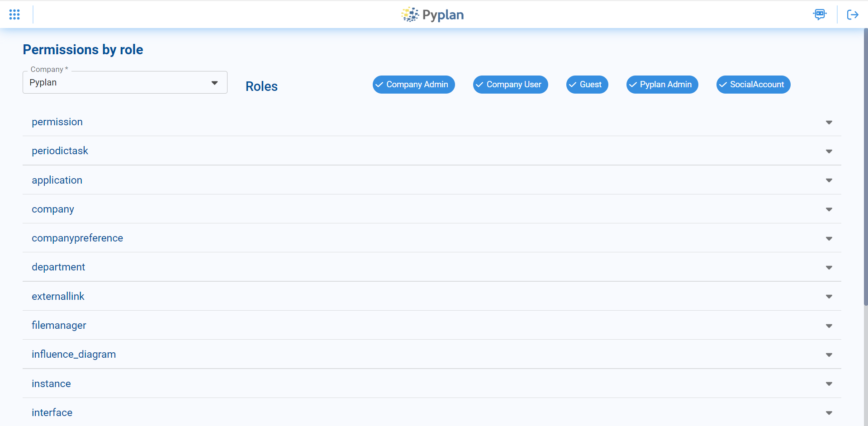Open the Company selection dropdown
The image size is (868, 426).
pos(214,82)
